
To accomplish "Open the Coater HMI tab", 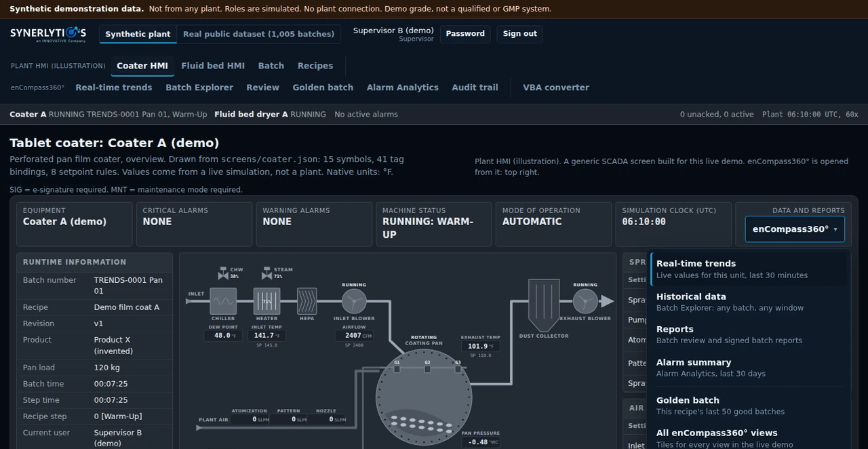I will pos(142,66).
